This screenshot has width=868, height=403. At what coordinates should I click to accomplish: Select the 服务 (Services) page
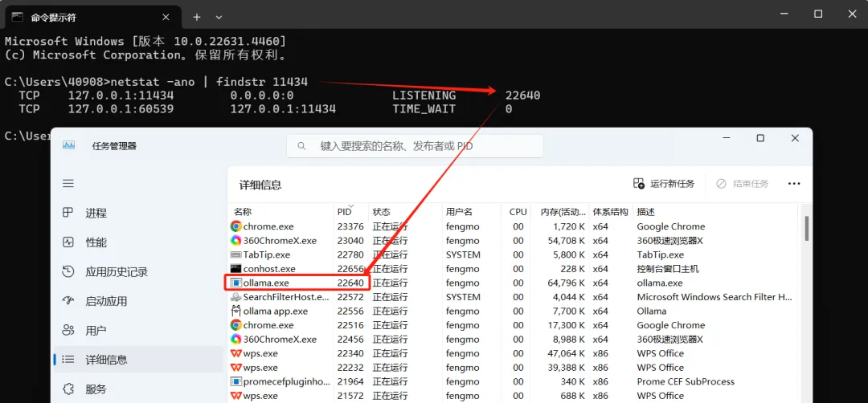click(96, 389)
